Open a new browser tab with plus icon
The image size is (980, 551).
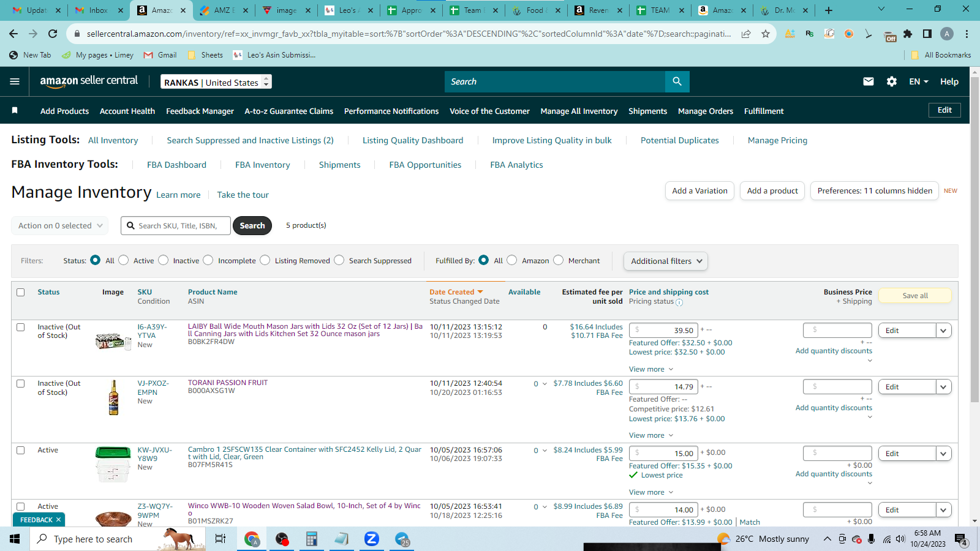click(x=828, y=10)
